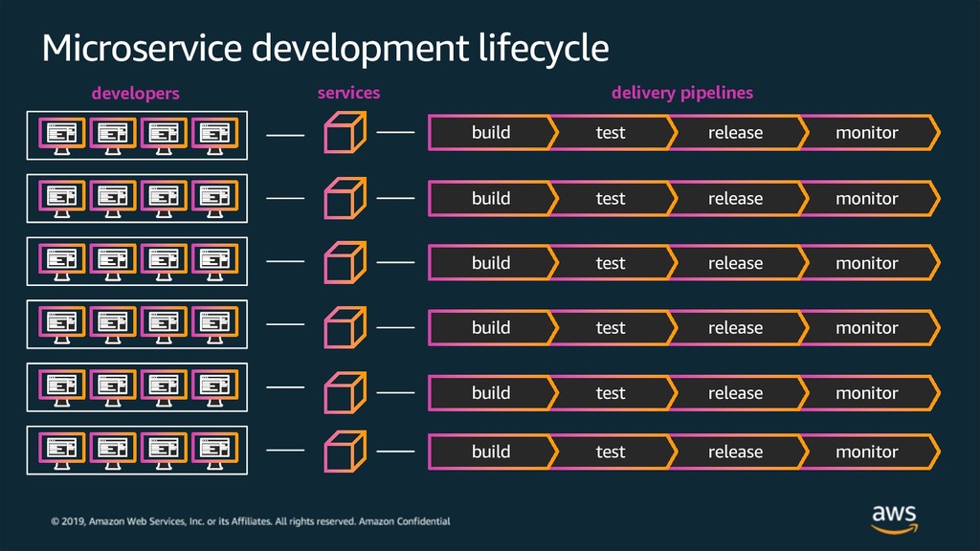980x551 pixels.
Task: Select the service cube in the fifth row
Action: (x=345, y=392)
